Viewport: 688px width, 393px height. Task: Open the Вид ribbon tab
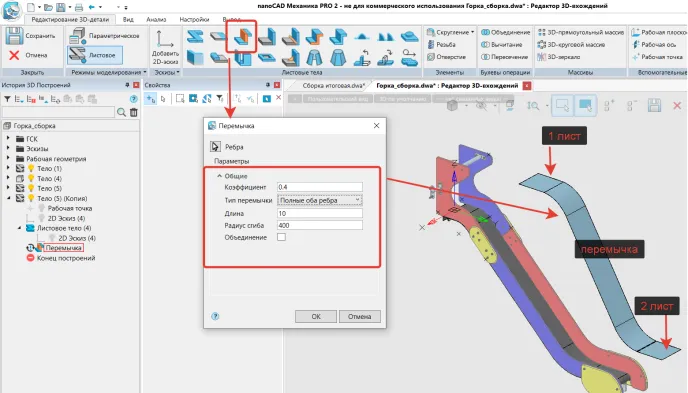click(x=128, y=20)
